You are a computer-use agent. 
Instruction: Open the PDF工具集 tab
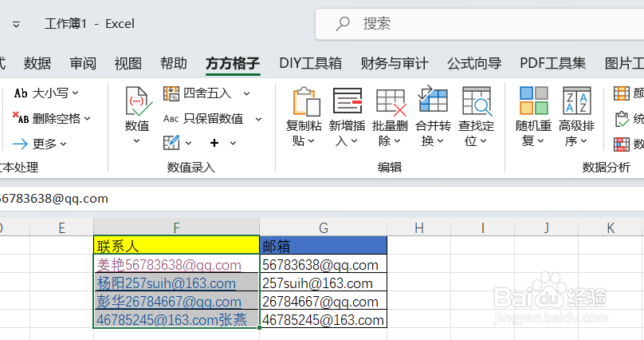(x=553, y=63)
